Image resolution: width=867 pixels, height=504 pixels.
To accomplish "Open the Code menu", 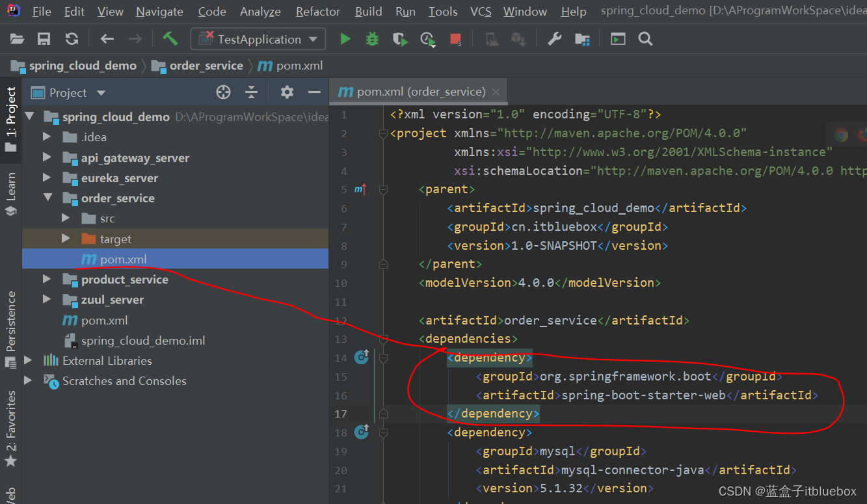I will (212, 12).
